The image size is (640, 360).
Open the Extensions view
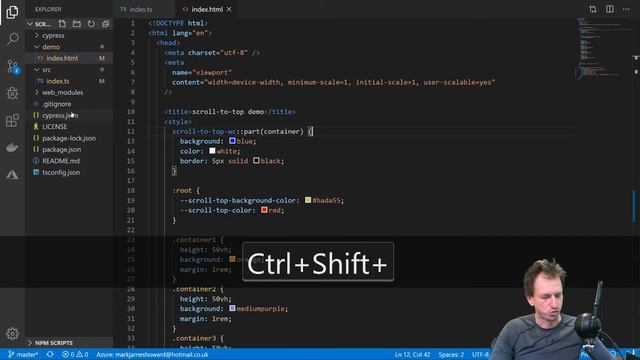(x=12, y=120)
